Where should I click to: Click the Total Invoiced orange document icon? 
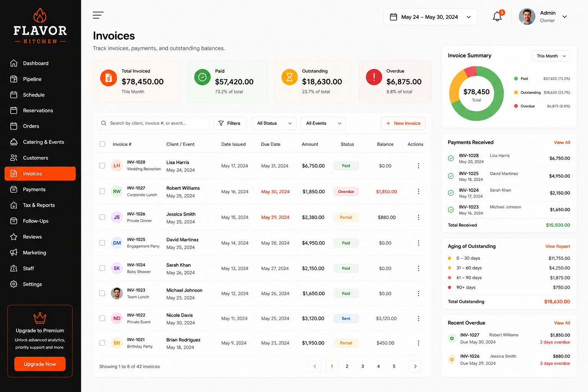coord(108,78)
